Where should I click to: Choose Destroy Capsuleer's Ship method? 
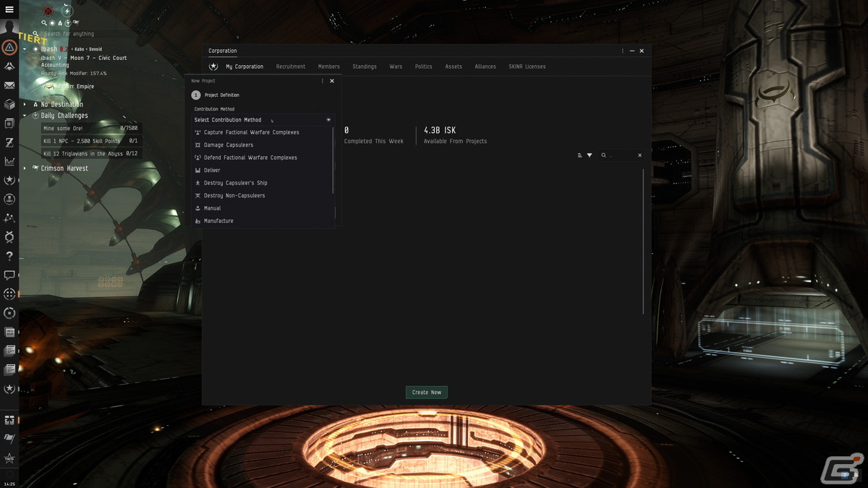click(x=262, y=183)
